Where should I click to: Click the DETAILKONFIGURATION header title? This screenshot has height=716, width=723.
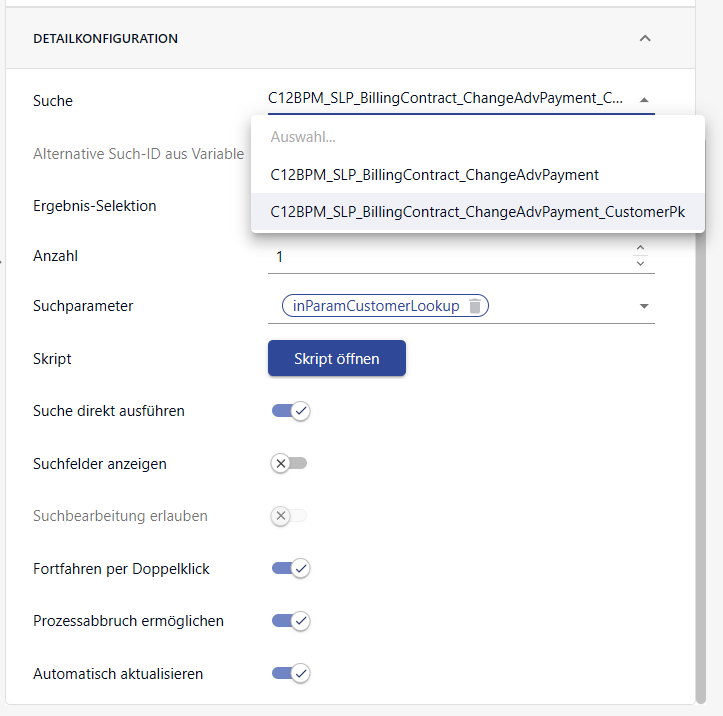coord(106,39)
